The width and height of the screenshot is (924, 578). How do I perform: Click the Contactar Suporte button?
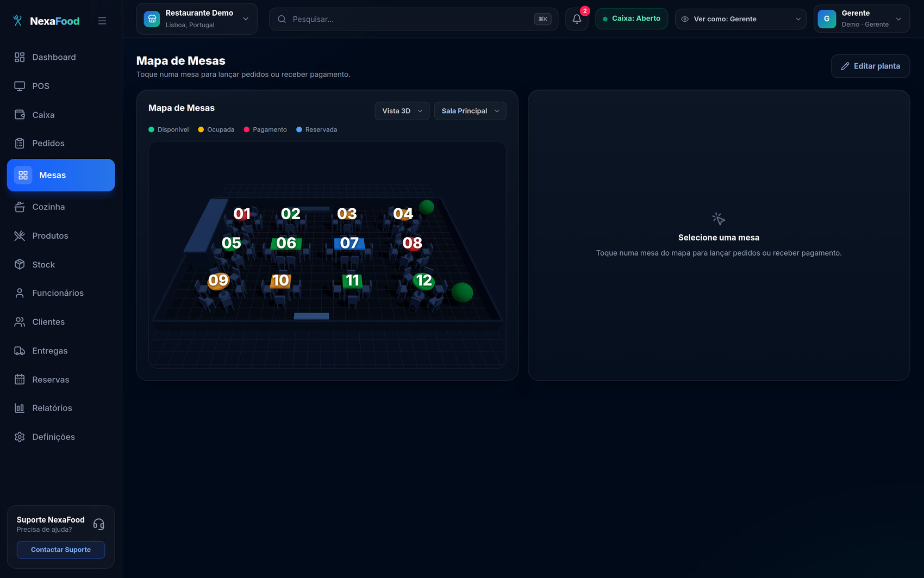(x=61, y=550)
